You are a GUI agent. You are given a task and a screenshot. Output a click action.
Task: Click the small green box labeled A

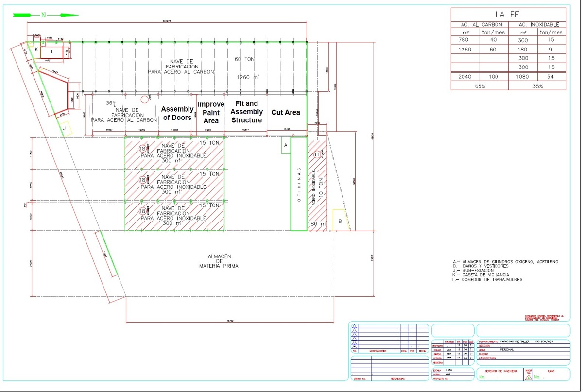click(286, 145)
